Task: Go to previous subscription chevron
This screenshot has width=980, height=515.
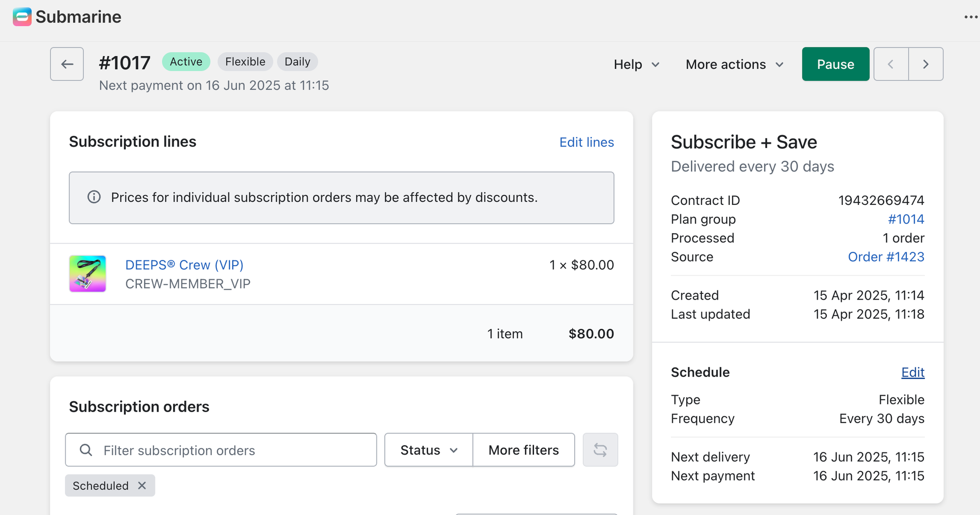Action: pos(891,64)
